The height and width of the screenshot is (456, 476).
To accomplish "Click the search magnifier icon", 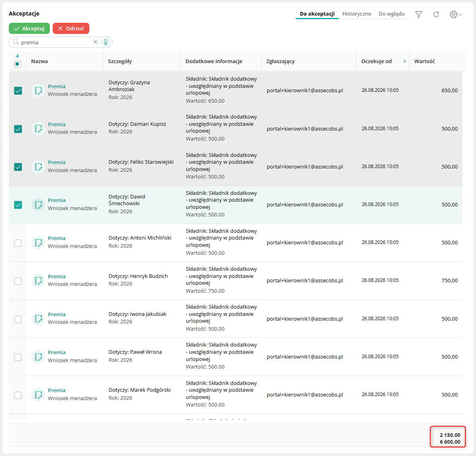I will [x=16, y=42].
